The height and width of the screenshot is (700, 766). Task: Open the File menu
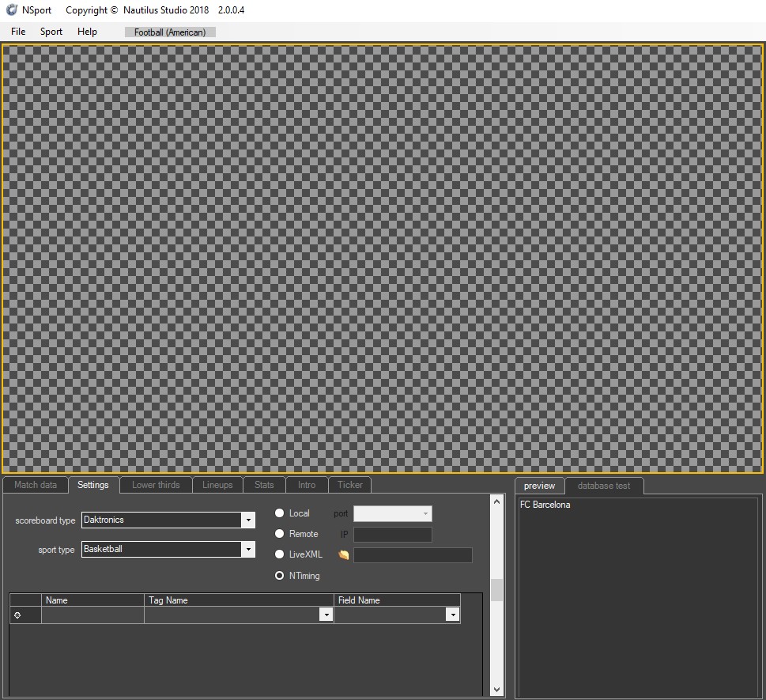pyautogui.click(x=18, y=32)
